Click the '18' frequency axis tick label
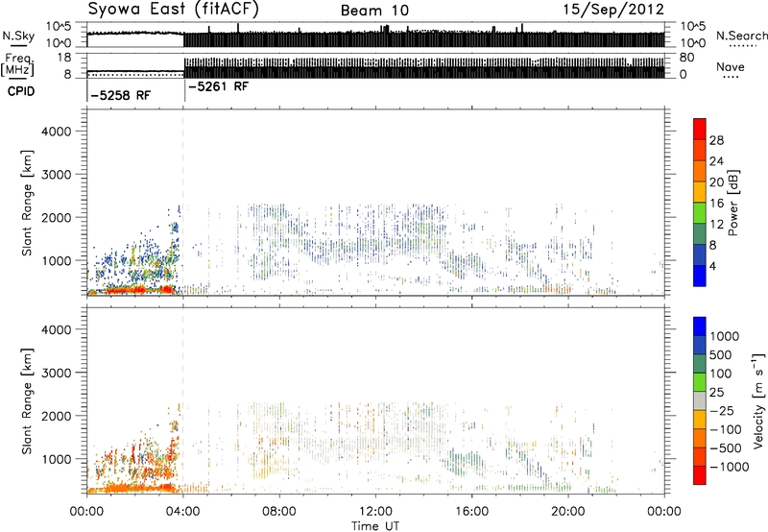Image resolution: width=768 pixels, height=532 pixels. pyautogui.click(x=64, y=58)
